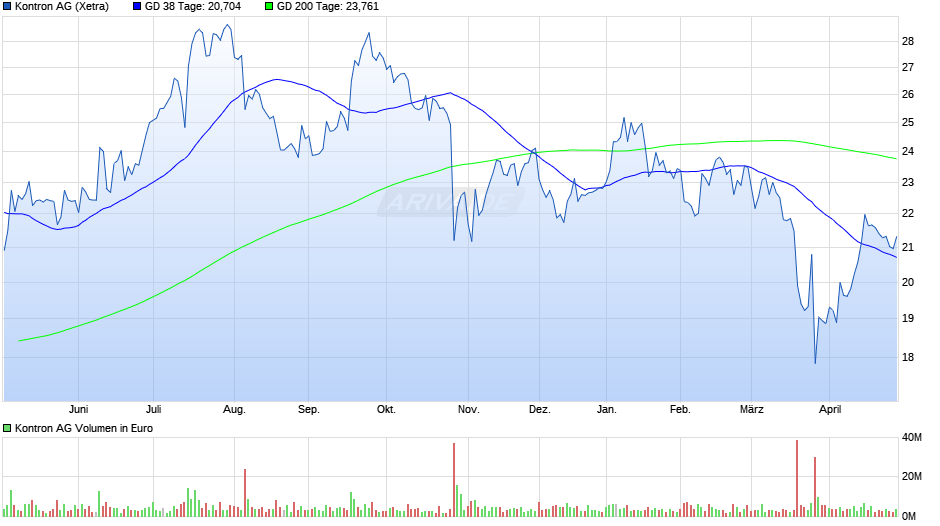Select the GD 200 Tage: 23,761 label
The width and height of the screenshot is (940, 526).
(327, 7)
